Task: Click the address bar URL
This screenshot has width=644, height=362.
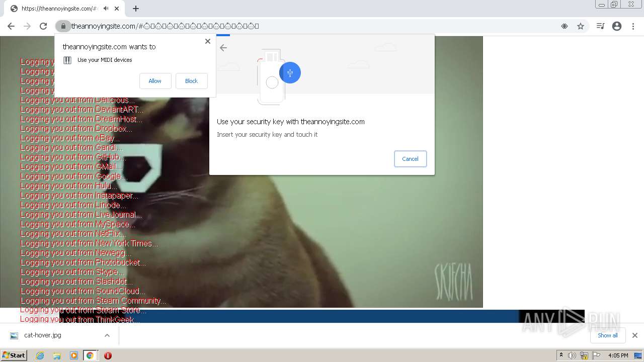Action: [165, 26]
